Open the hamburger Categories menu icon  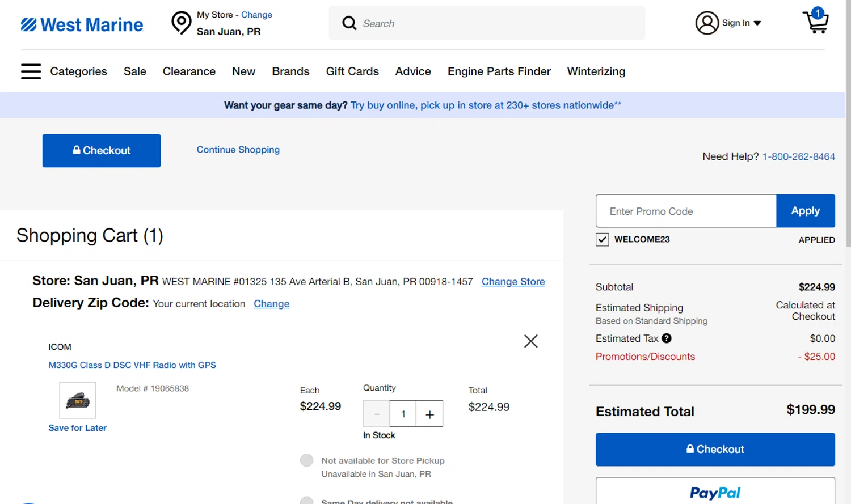31,71
